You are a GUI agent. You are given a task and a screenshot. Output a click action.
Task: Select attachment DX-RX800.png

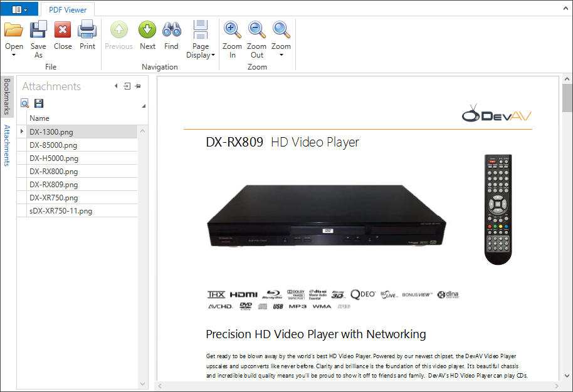(x=82, y=171)
